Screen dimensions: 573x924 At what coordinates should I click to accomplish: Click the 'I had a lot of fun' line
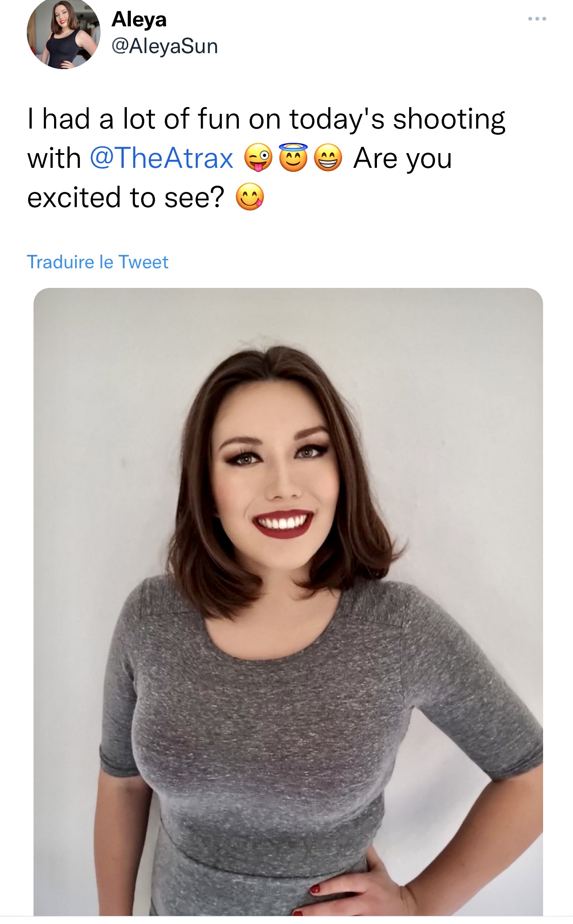[134, 119]
